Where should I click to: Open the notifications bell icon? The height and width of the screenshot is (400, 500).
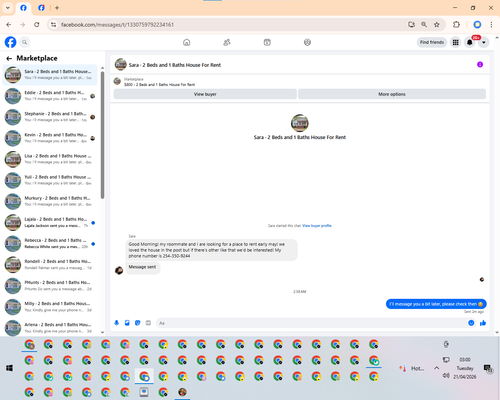[x=470, y=42]
